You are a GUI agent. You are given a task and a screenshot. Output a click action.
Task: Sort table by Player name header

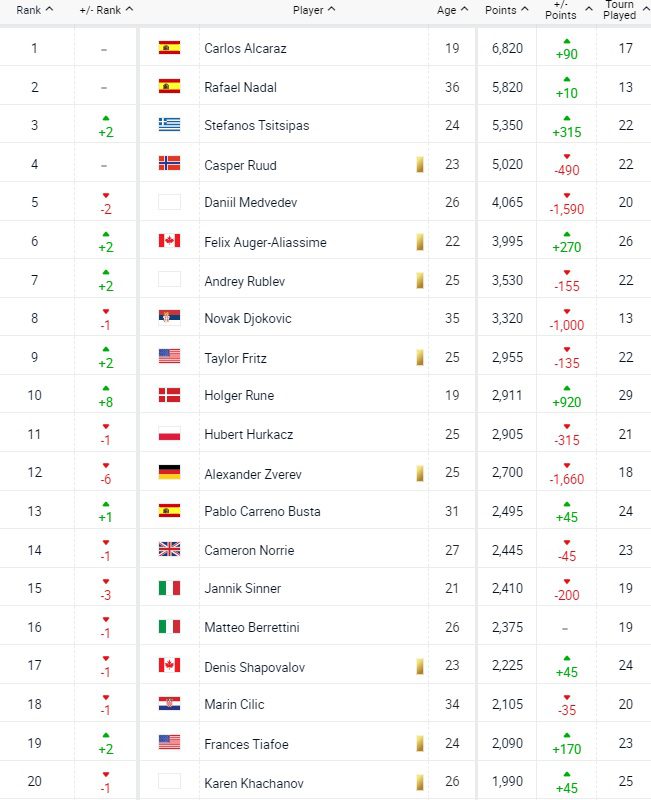(x=314, y=10)
